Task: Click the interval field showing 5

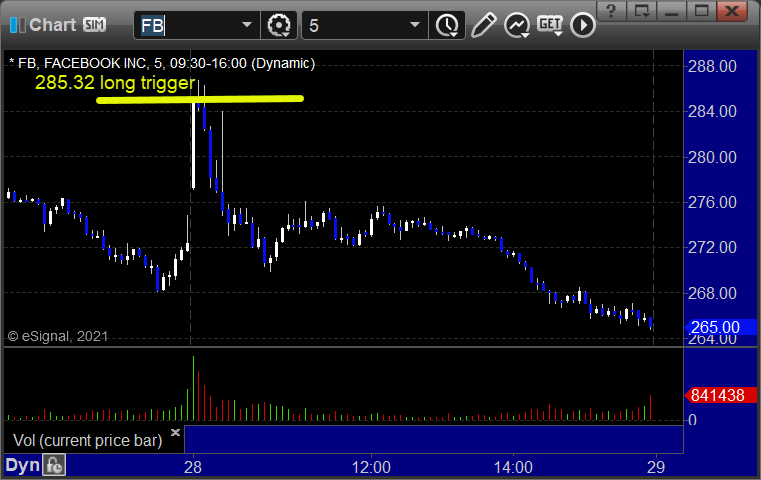Action: 354,25
